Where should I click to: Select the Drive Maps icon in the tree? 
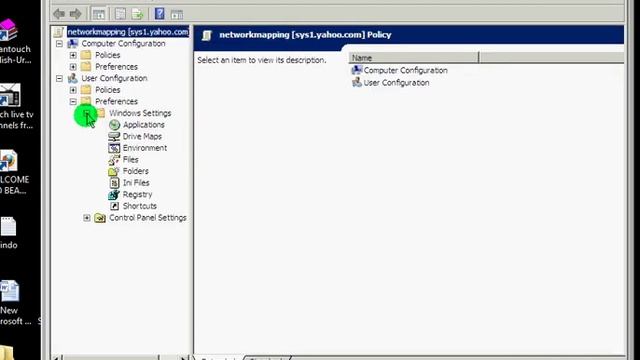click(114, 136)
